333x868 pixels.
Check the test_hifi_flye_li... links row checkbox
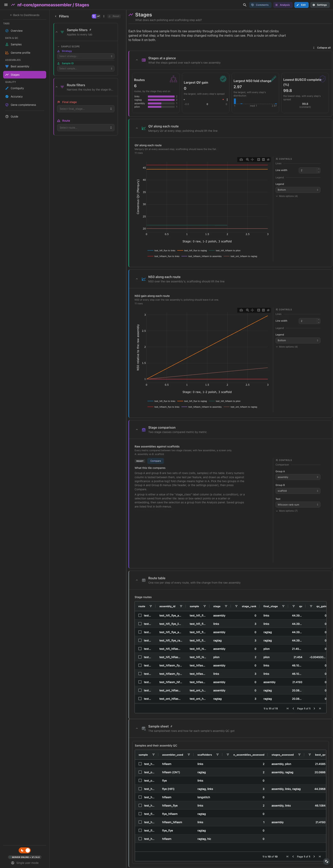[140, 624]
